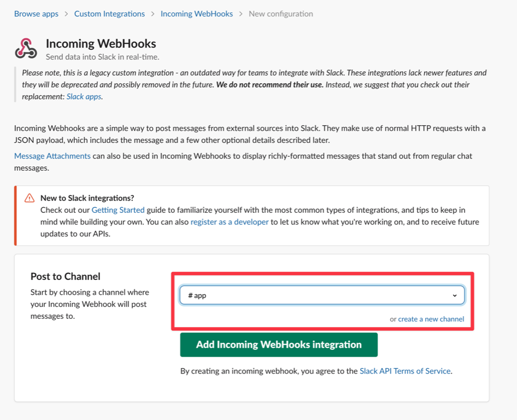This screenshot has width=517, height=420.
Task: Open the Message Attachments link
Action: pyautogui.click(x=52, y=156)
